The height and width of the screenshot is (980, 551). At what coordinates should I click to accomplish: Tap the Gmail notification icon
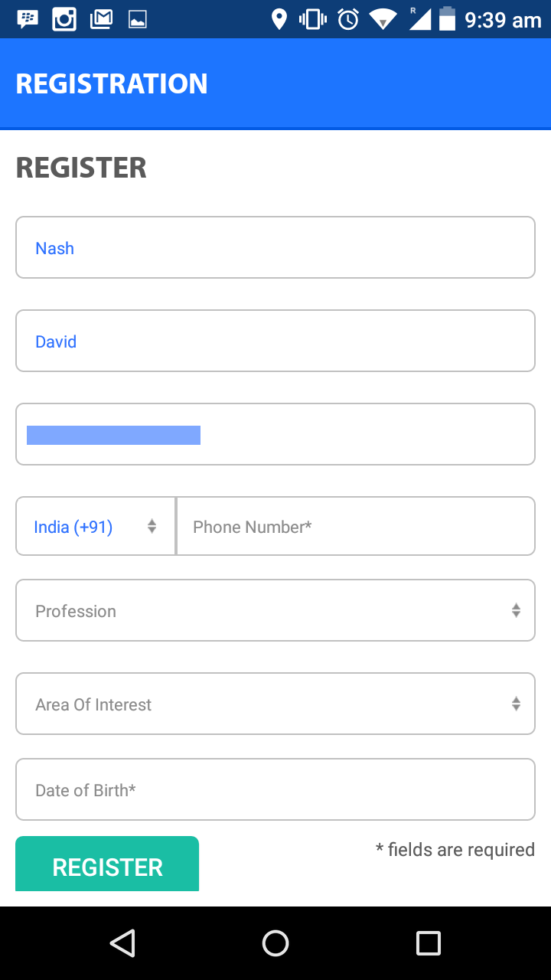pyautogui.click(x=101, y=19)
